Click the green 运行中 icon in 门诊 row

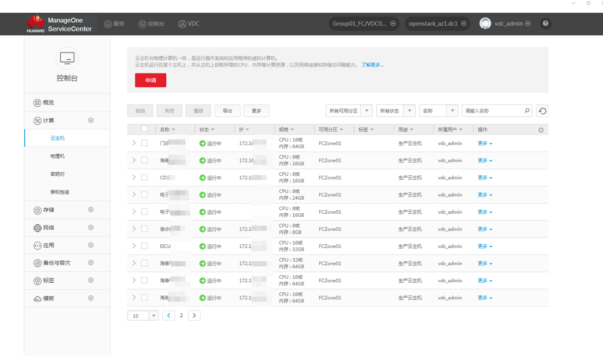click(202, 143)
